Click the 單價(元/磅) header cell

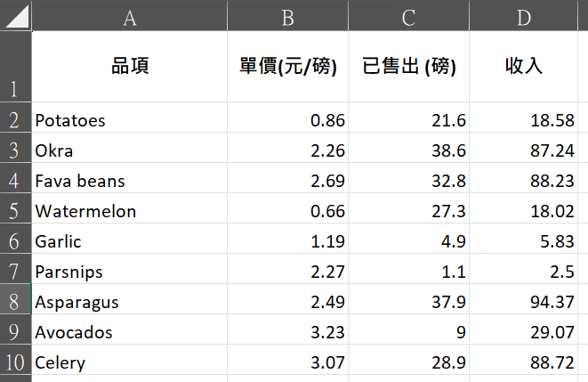pyautogui.click(x=287, y=67)
